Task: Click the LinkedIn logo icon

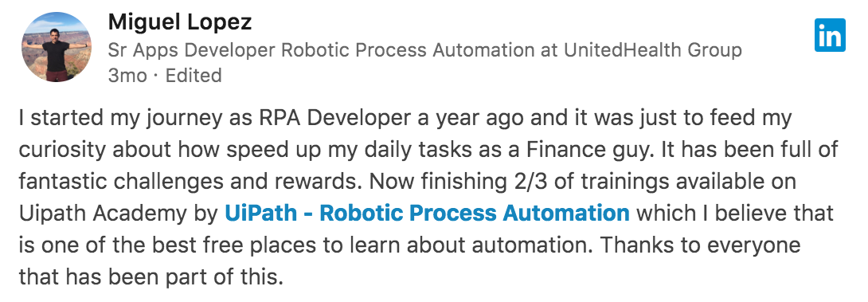Action: tap(830, 35)
